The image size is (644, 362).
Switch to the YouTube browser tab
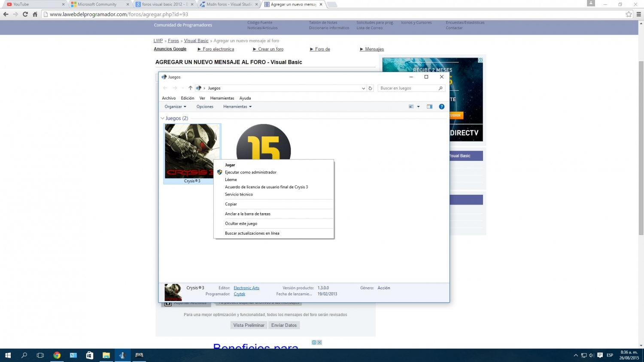34,4
